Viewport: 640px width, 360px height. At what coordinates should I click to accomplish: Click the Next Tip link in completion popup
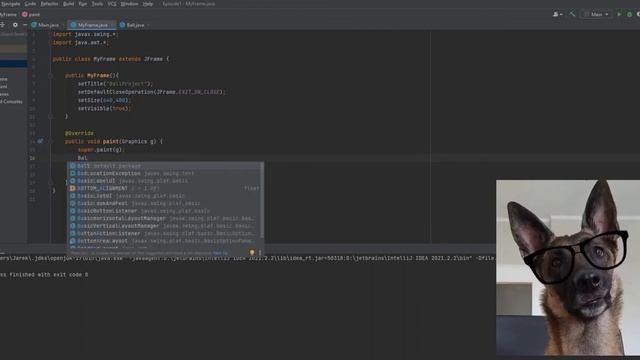point(220,253)
